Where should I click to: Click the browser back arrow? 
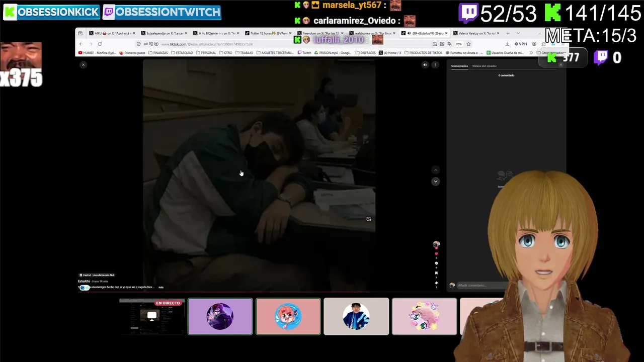click(82, 44)
